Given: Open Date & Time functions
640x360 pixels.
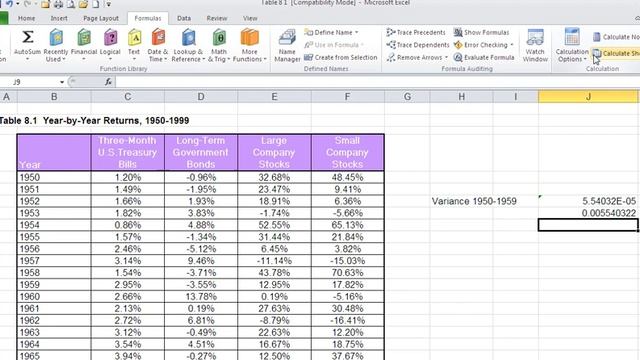Looking at the screenshot, I should point(158,45).
